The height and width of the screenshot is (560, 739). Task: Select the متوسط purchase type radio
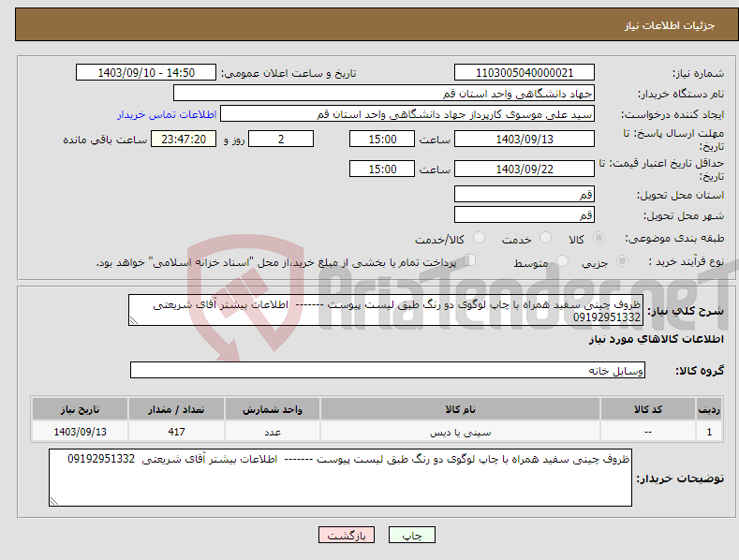tap(562, 260)
